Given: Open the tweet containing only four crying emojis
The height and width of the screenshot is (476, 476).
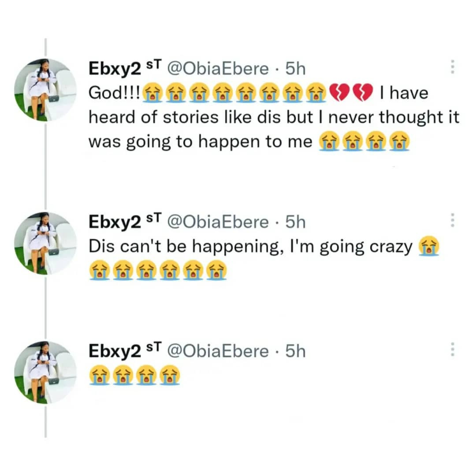Looking at the screenshot, I should [x=134, y=376].
